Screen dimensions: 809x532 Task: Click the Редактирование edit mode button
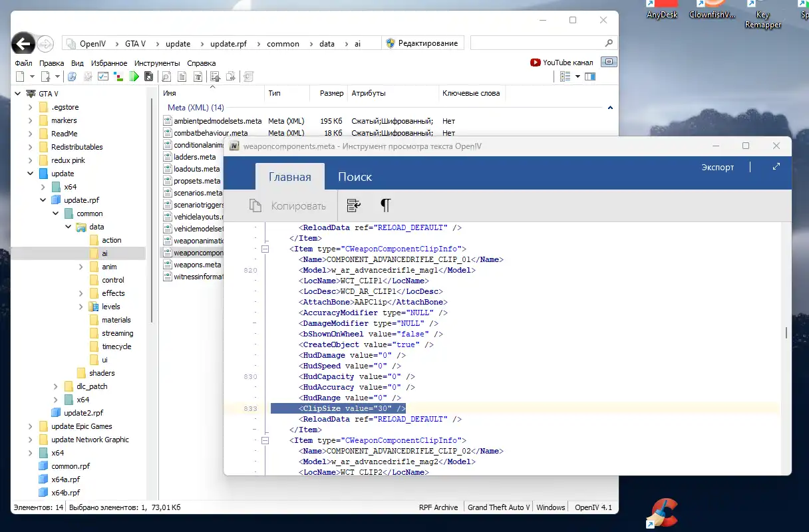pos(422,43)
